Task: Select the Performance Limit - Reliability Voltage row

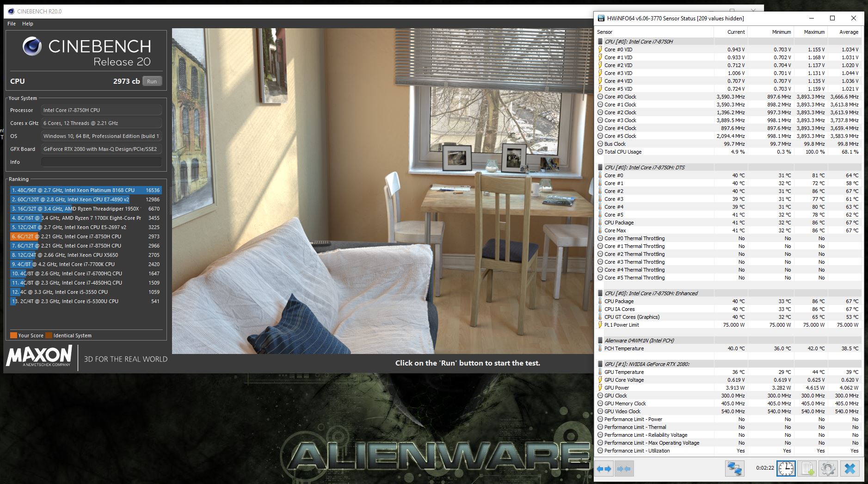Action: [x=728, y=435]
